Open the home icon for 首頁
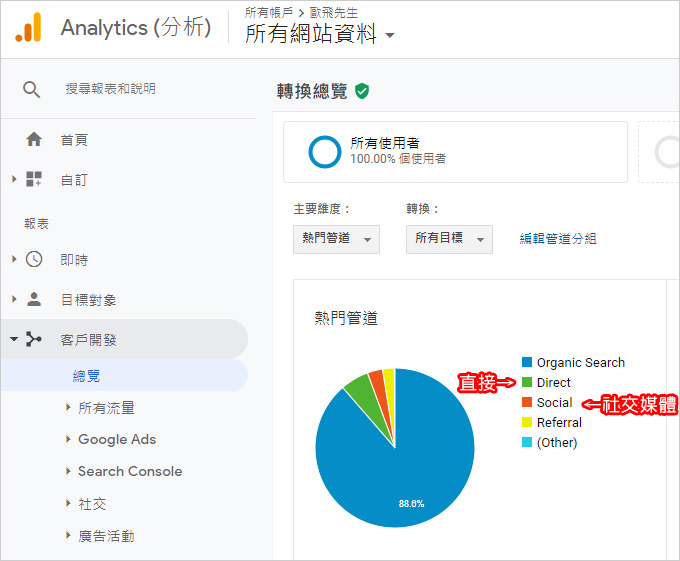This screenshot has width=680, height=561. (x=34, y=140)
